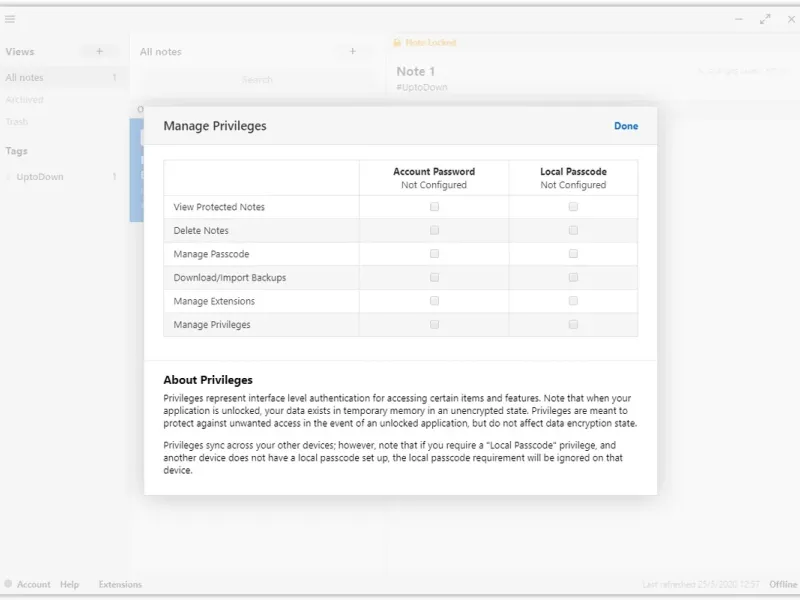Check Account Password for Manage Passcode
The width and height of the screenshot is (800, 600).
(434, 254)
